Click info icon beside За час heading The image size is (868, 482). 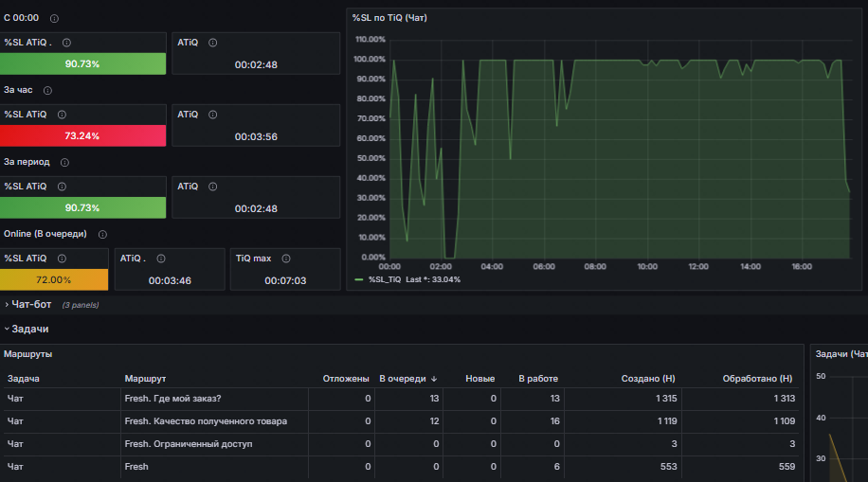[47, 90]
